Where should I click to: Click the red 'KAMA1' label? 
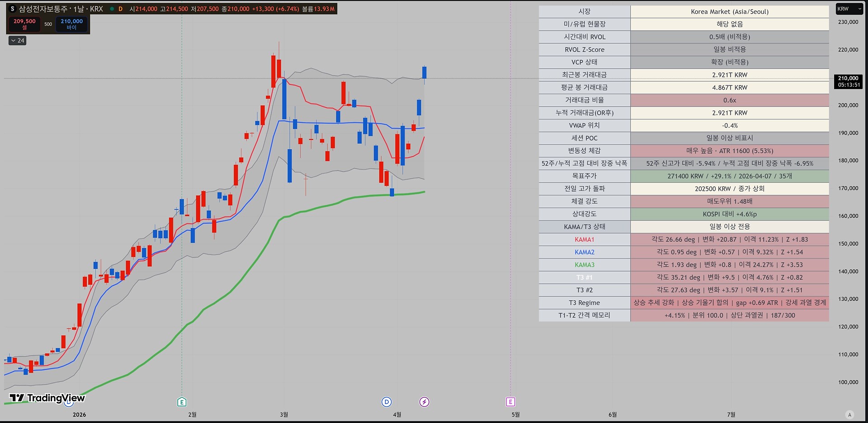coord(585,240)
